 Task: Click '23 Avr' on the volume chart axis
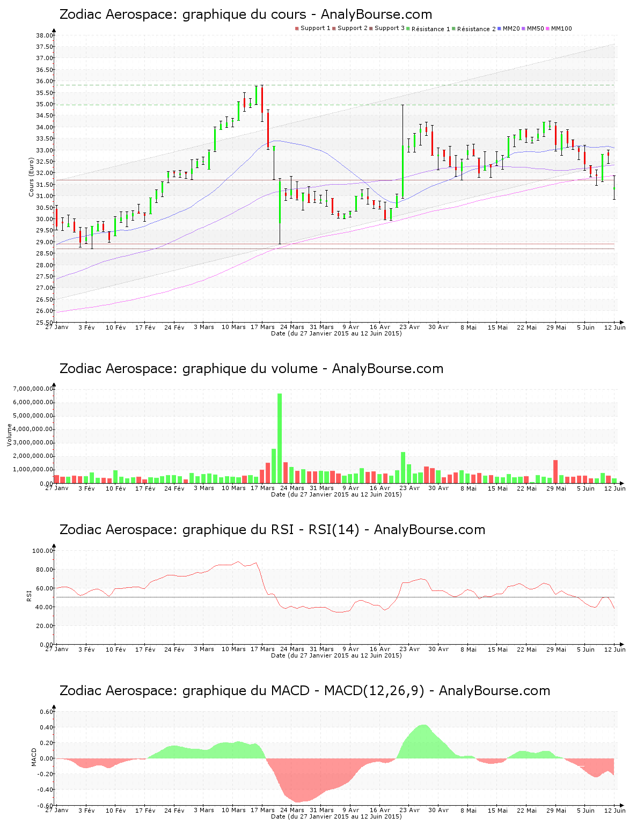(x=409, y=488)
